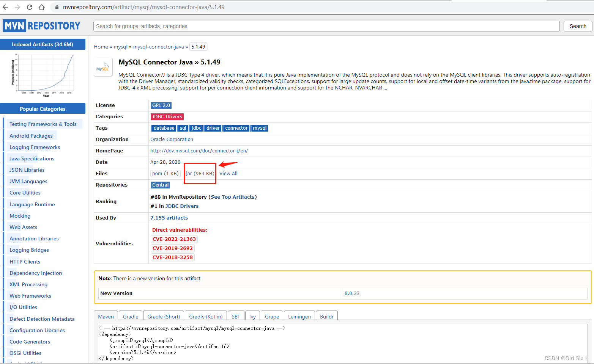Open HTTP Clients category

coord(25,262)
